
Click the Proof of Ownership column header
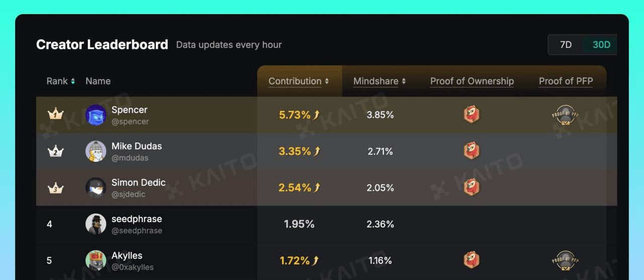tap(472, 81)
